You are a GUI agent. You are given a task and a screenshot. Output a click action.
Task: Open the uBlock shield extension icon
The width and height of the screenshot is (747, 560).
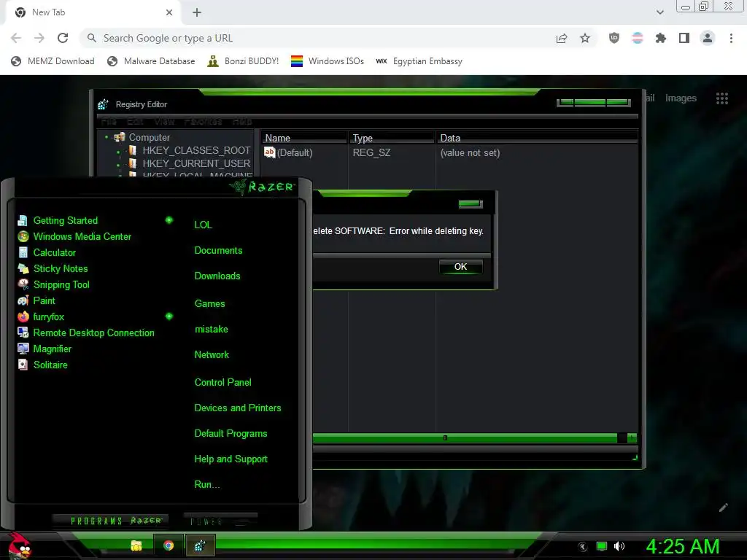tap(614, 38)
